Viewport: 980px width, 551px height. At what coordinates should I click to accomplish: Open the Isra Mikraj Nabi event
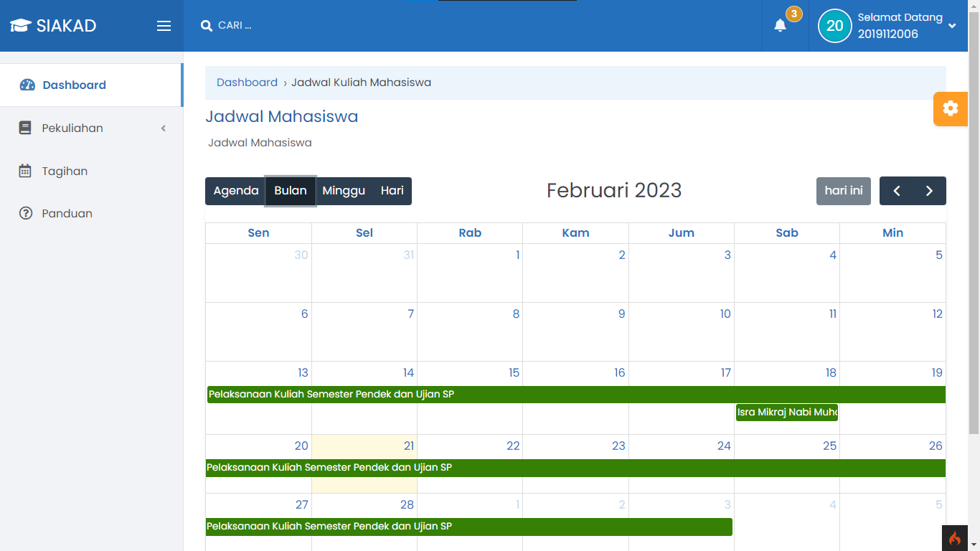click(x=787, y=413)
